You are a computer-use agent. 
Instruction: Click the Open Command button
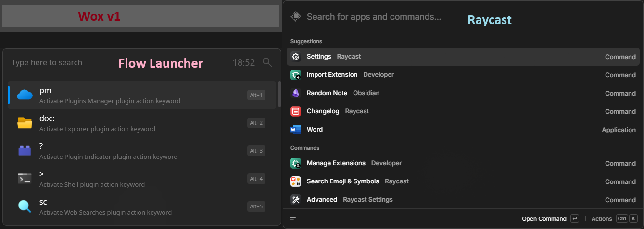coord(544,218)
